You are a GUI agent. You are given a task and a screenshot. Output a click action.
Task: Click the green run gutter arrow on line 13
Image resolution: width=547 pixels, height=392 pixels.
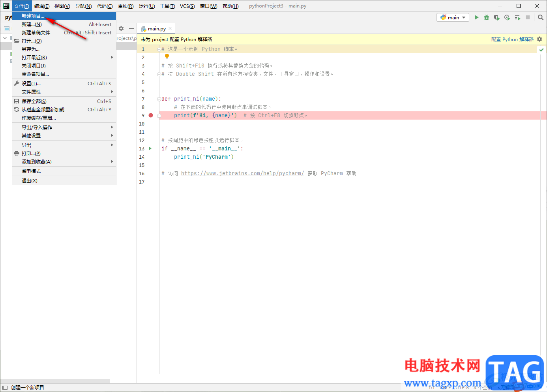coord(150,148)
